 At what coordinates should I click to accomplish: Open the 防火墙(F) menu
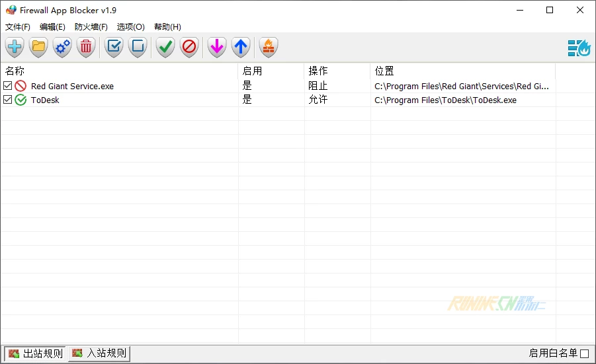[x=91, y=27]
